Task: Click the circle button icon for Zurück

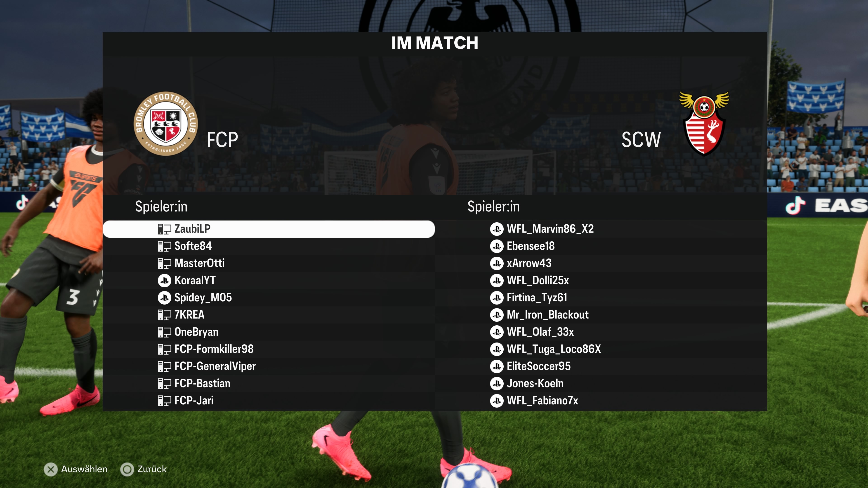Action: (127, 469)
